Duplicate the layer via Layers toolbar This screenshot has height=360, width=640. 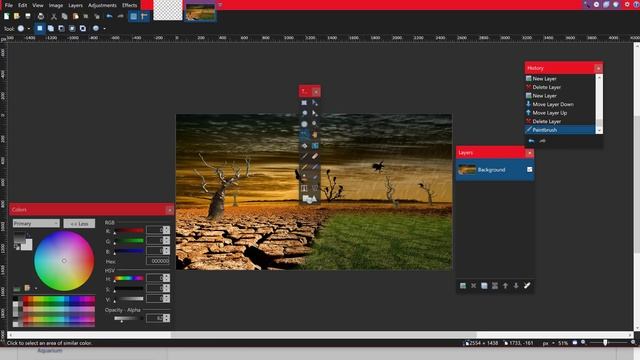pos(484,286)
